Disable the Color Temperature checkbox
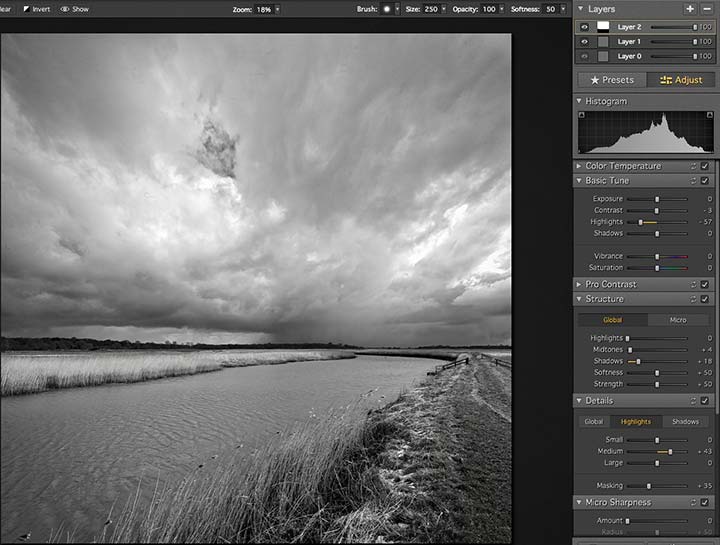Image resolution: width=720 pixels, height=545 pixels. click(x=705, y=166)
